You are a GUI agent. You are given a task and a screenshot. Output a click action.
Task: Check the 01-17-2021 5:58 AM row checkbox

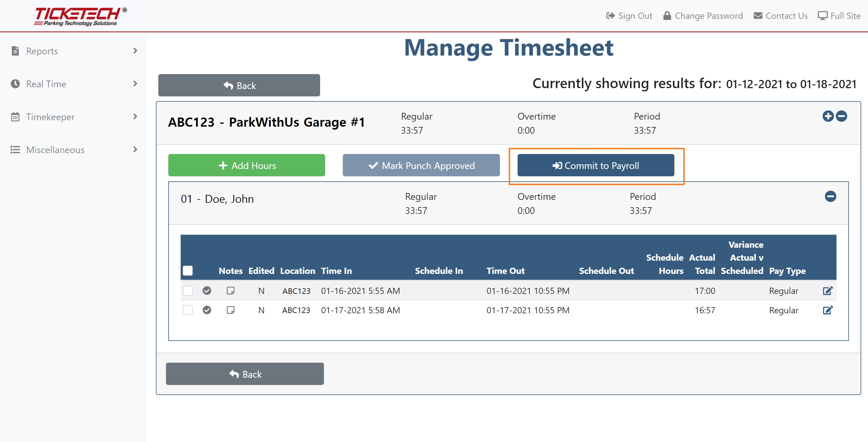[188, 310]
